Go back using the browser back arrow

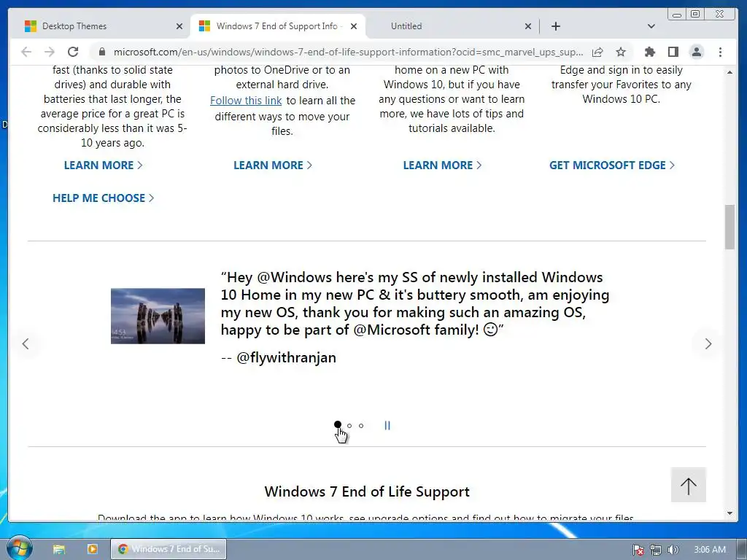coord(26,52)
